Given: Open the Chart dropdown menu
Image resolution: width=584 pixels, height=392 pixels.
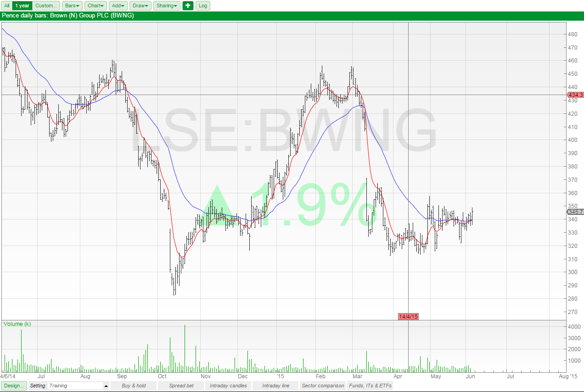Looking at the screenshot, I should 95,6.
